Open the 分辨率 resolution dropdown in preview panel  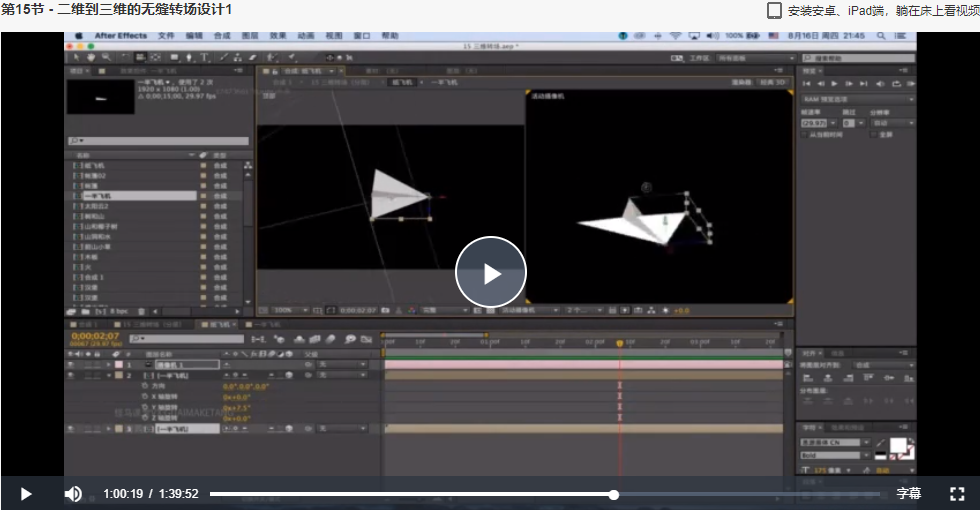click(892, 123)
